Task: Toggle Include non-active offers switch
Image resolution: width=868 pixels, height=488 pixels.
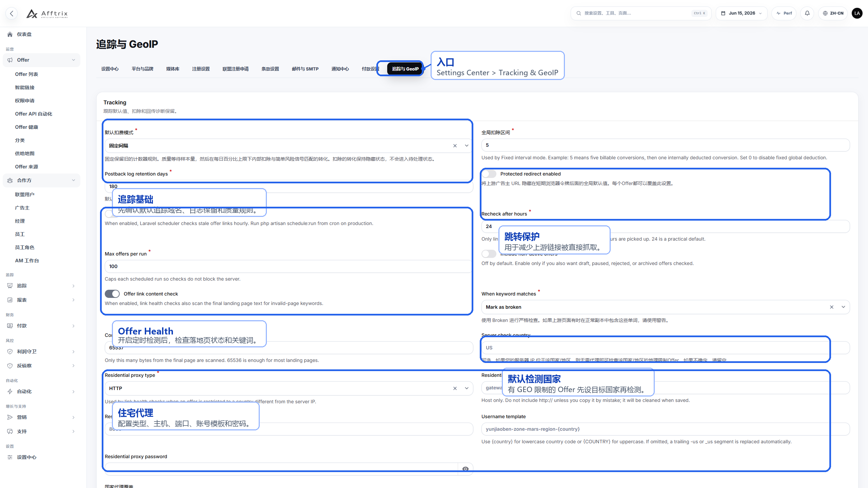Action: tap(489, 254)
